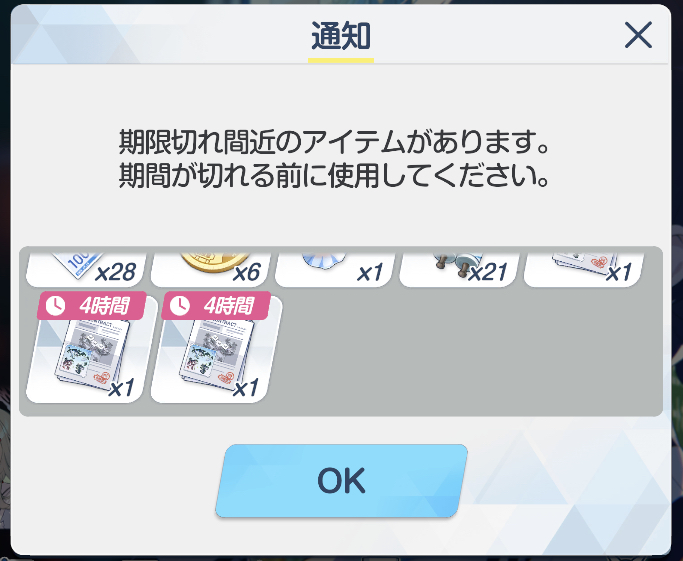The height and width of the screenshot is (561, 683).
Task: Click the empty gray area of the item list
Action: coord(470,348)
